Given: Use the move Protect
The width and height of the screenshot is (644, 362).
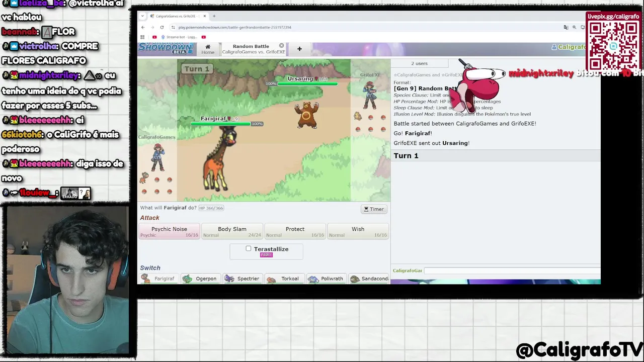Looking at the screenshot, I should [x=295, y=231].
